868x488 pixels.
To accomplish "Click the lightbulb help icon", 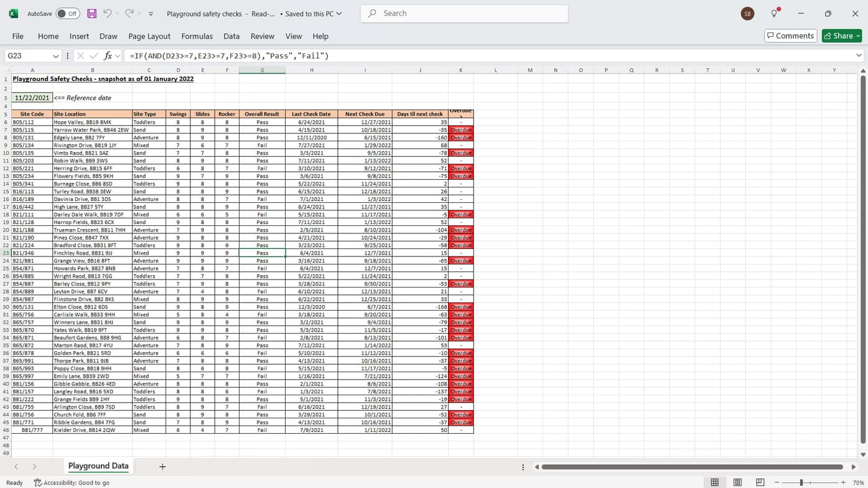I will point(774,14).
